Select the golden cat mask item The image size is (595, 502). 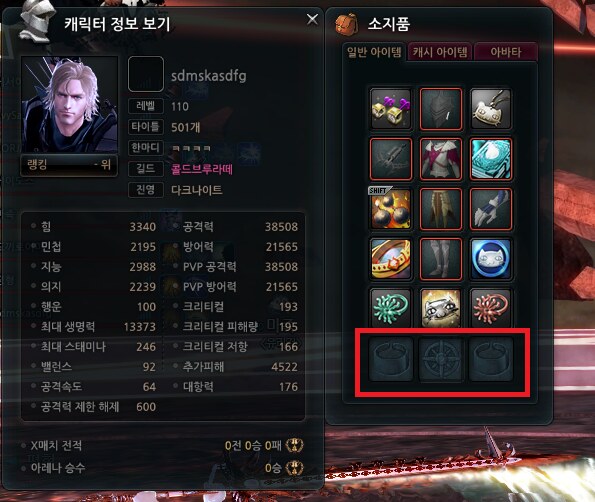coord(441,308)
